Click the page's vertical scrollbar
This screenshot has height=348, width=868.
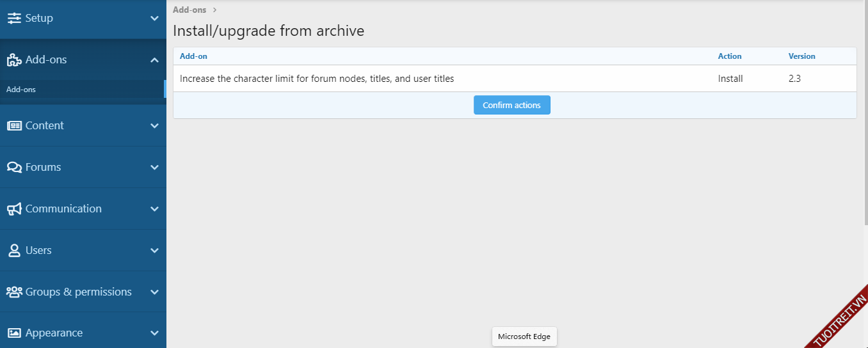point(864,128)
